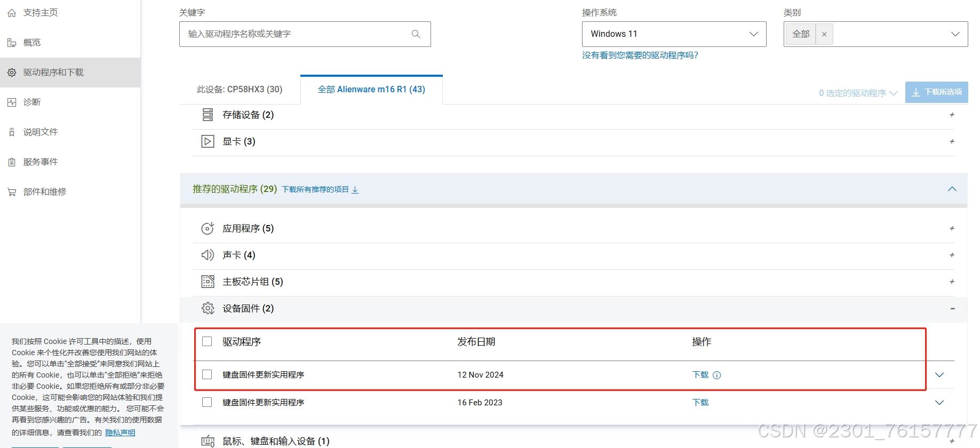Screen dimensions: 980x448
Task: Click info icon next to 12 Nov 2024 下载
Action: tap(717, 375)
